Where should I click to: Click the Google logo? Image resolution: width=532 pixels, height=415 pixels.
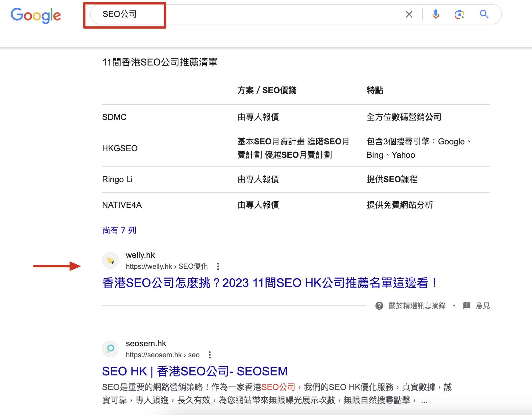[x=36, y=15]
